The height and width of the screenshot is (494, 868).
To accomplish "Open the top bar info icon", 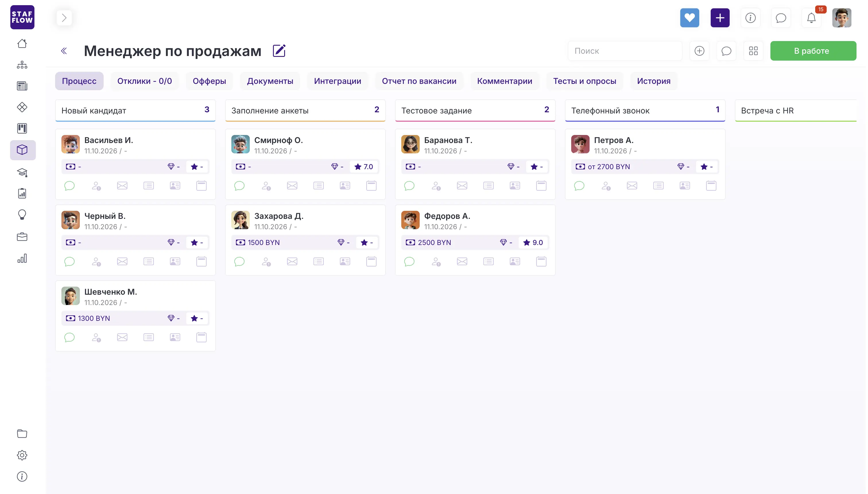I will (750, 18).
